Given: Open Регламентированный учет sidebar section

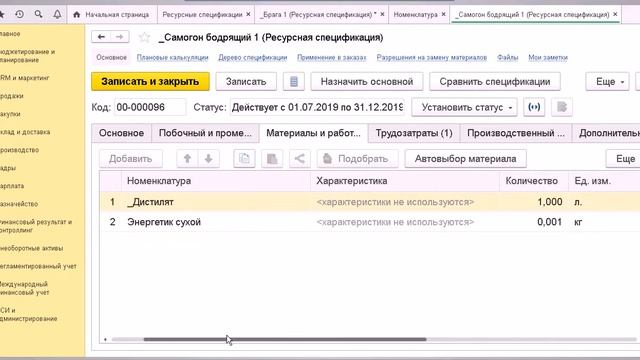Looking at the screenshot, I should pos(38,266).
